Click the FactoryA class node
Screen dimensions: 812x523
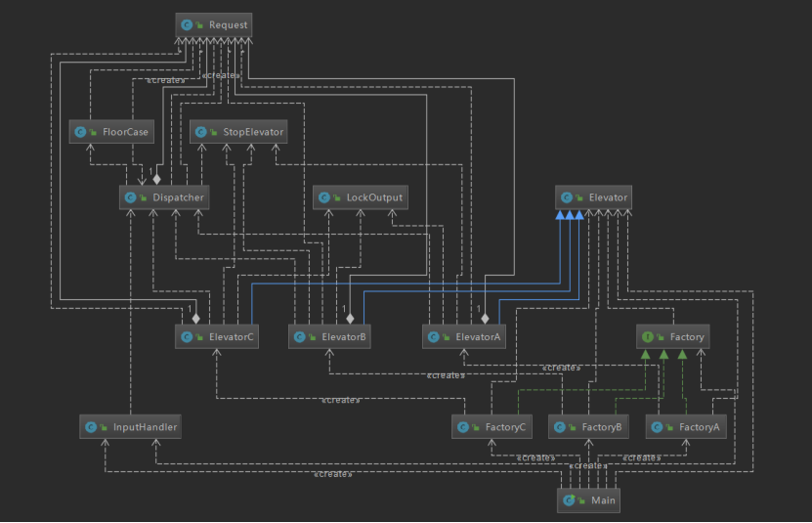(686, 427)
